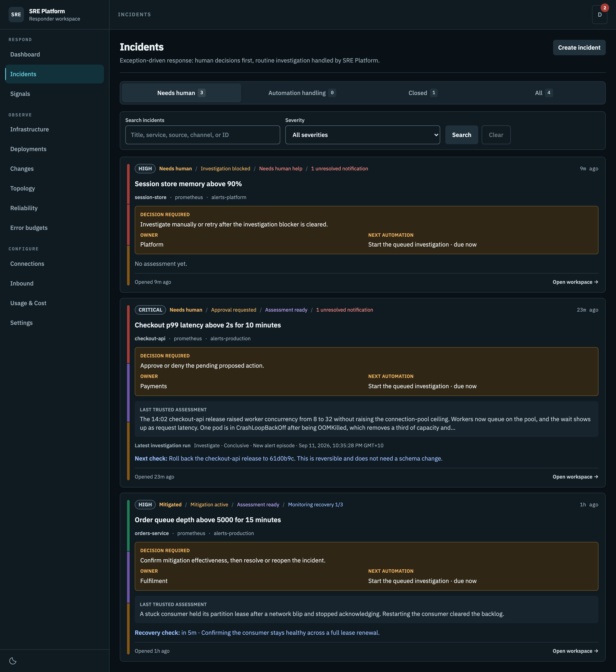This screenshot has width=616, height=672.
Task: Open Order queue depth above 5000 title
Action: tap(208, 520)
